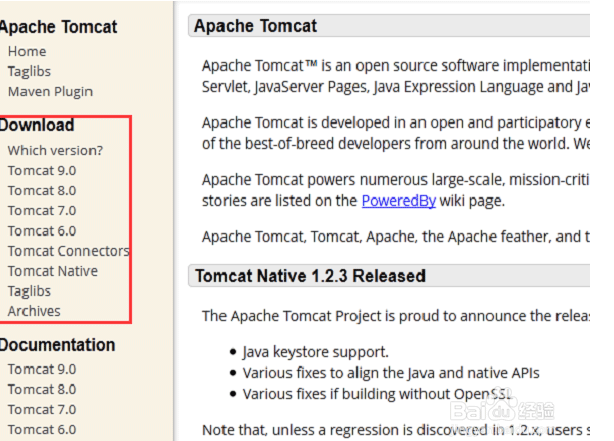Screen dimensions: 614x441
Task: Click the 'Java keystore support.' bullet
Action: pos(315,352)
